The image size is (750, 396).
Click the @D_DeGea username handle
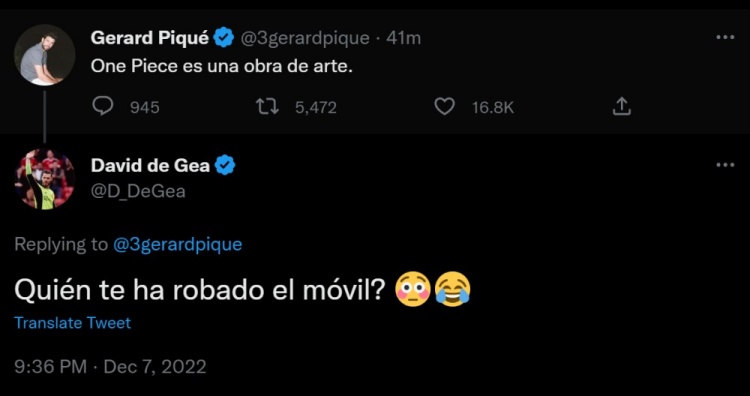138,191
